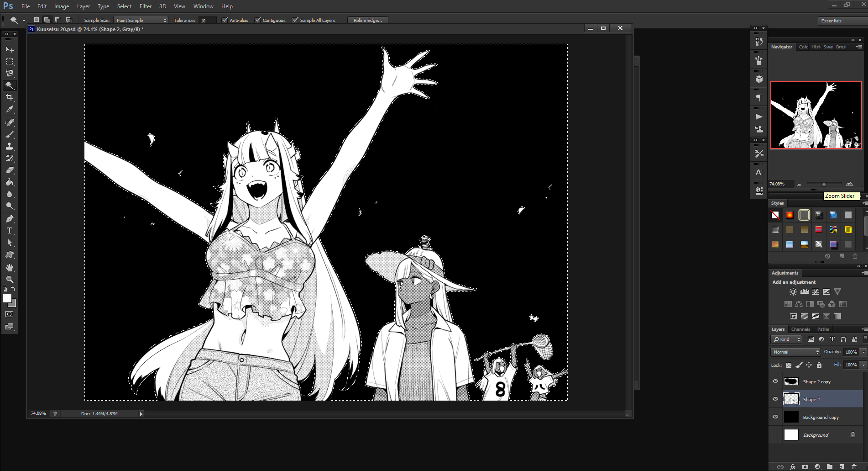Select the Eyedropper tool
The image size is (868, 471).
[10, 109]
